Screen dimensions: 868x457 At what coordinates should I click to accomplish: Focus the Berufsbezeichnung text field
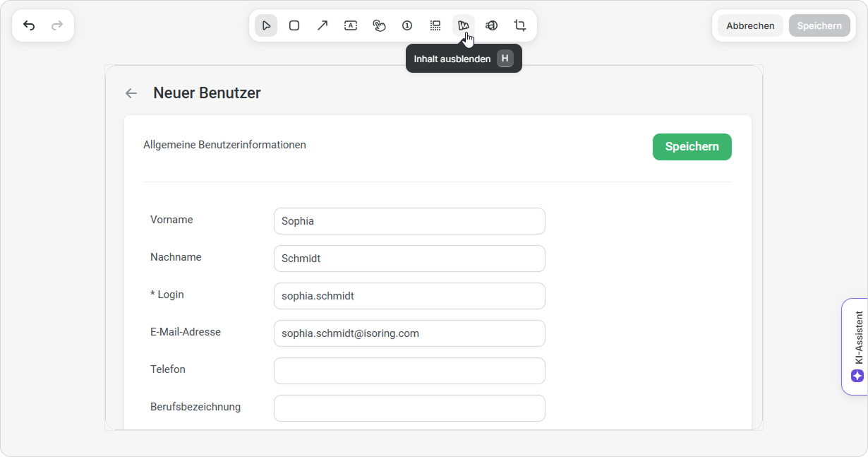point(409,408)
